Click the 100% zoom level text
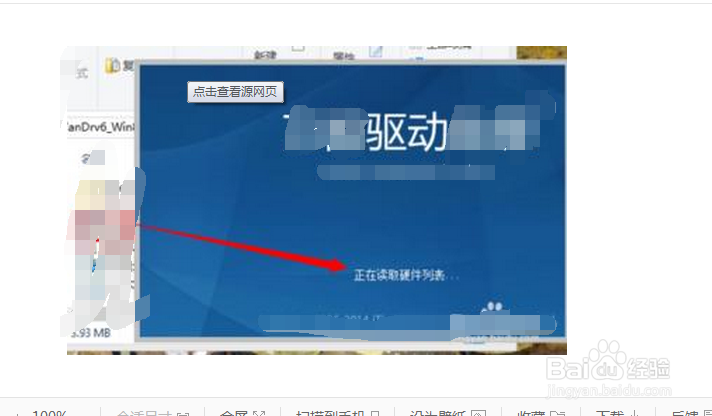Screen dimensions: 712x416 point(49,413)
